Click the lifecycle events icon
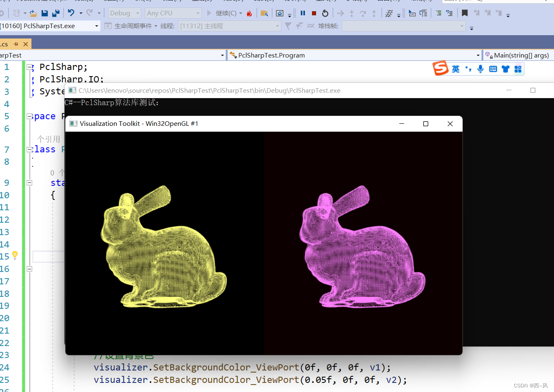Screen dimensions: 554x392 click(x=108, y=26)
